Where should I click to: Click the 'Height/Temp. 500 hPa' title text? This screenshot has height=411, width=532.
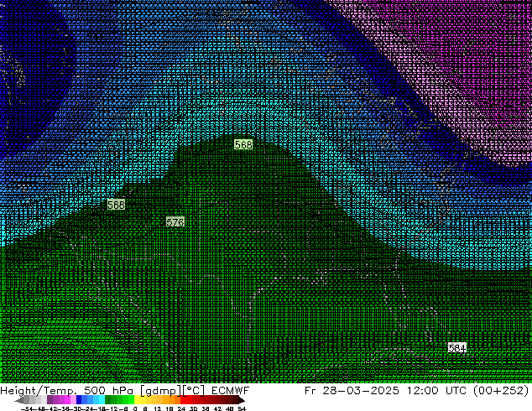click(67, 391)
